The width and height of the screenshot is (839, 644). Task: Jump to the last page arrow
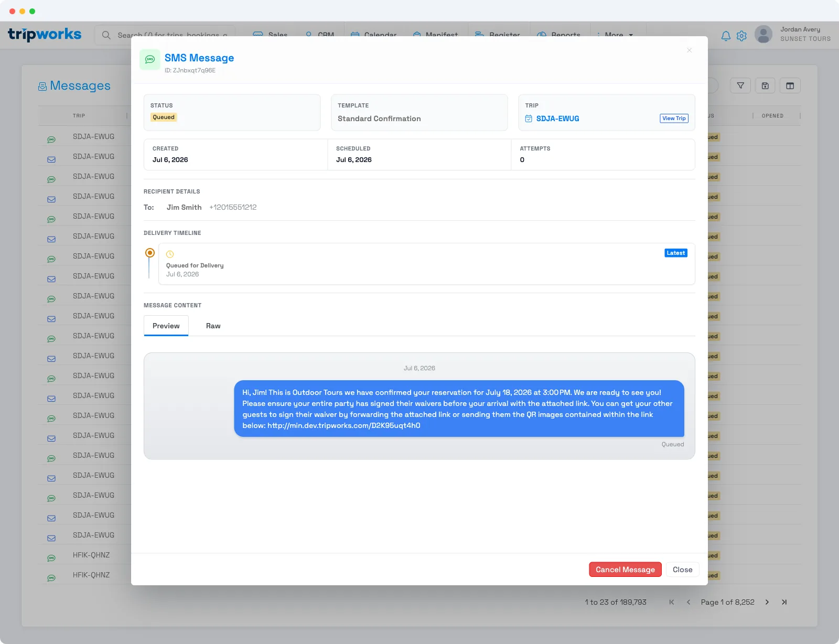784,602
